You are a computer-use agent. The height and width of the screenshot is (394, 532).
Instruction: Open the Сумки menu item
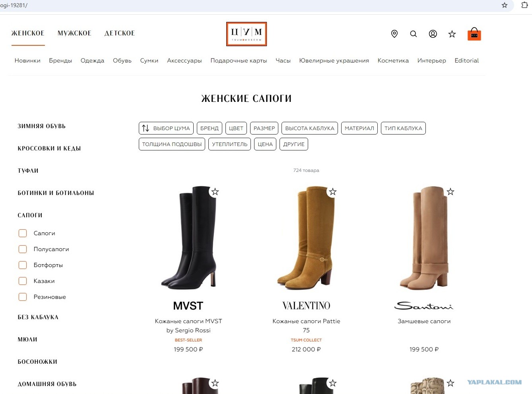[149, 60]
